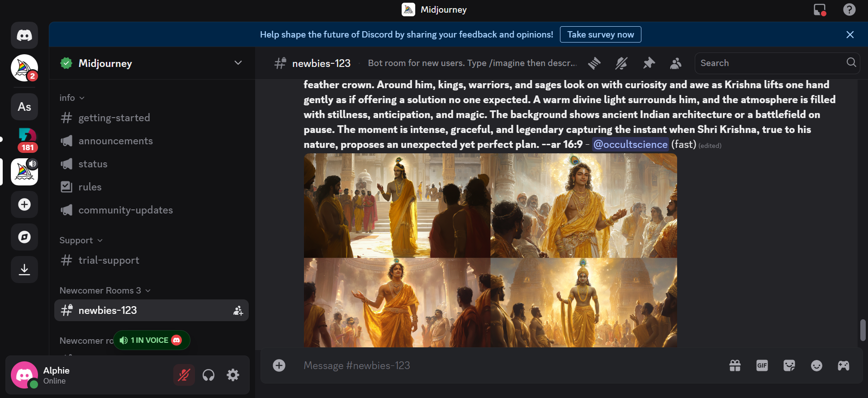Download apps icon in server rail
Screen dimensions: 868x398
24,270
